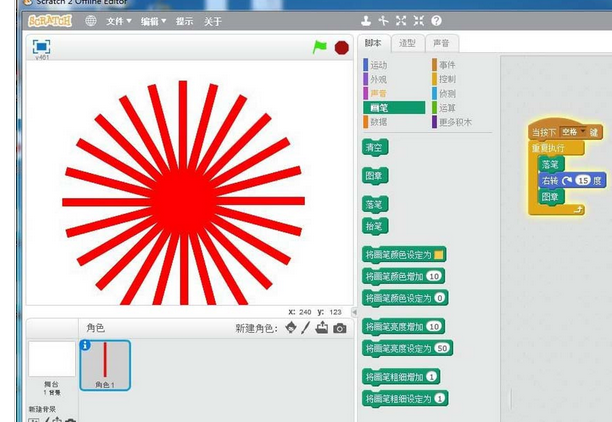Select the 角色1 sprite thumbnail

(105, 365)
